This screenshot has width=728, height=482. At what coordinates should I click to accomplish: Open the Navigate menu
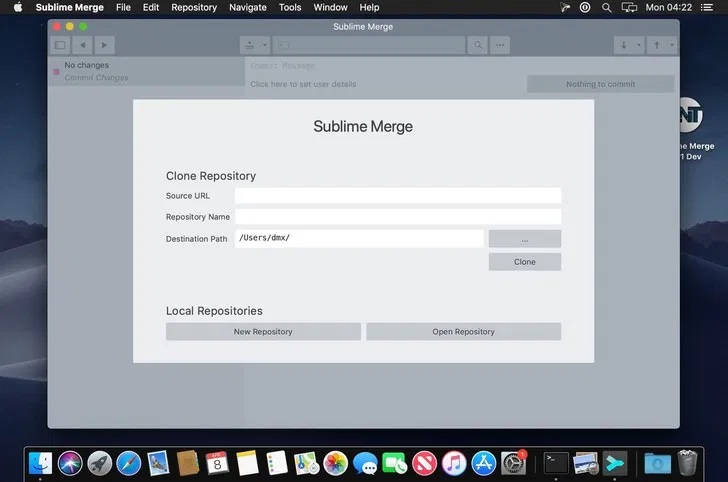[248, 7]
